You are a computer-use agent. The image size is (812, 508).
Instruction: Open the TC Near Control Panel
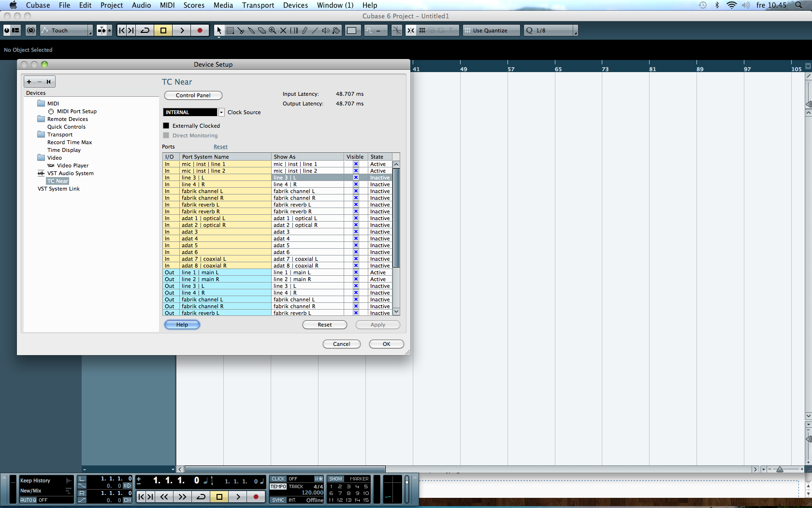[193, 95]
